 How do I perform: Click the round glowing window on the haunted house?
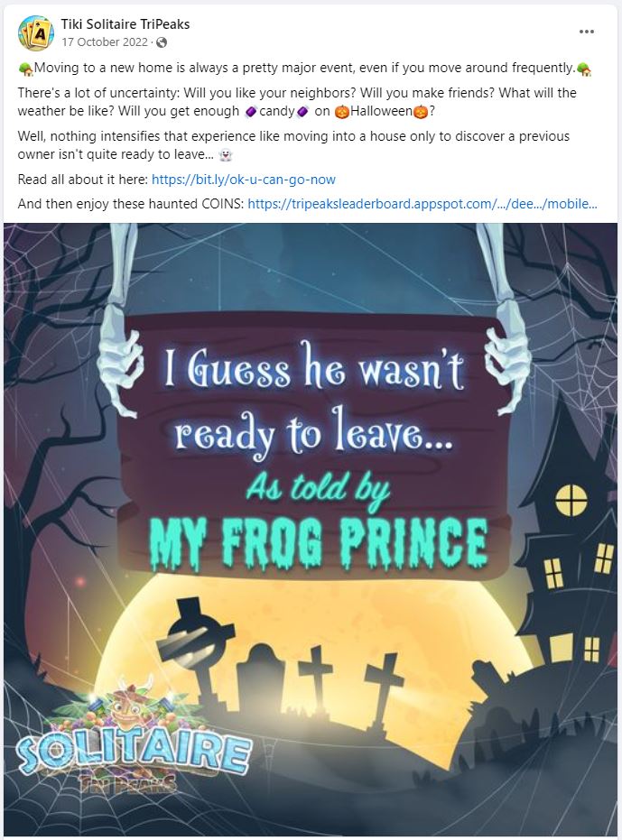(571, 501)
